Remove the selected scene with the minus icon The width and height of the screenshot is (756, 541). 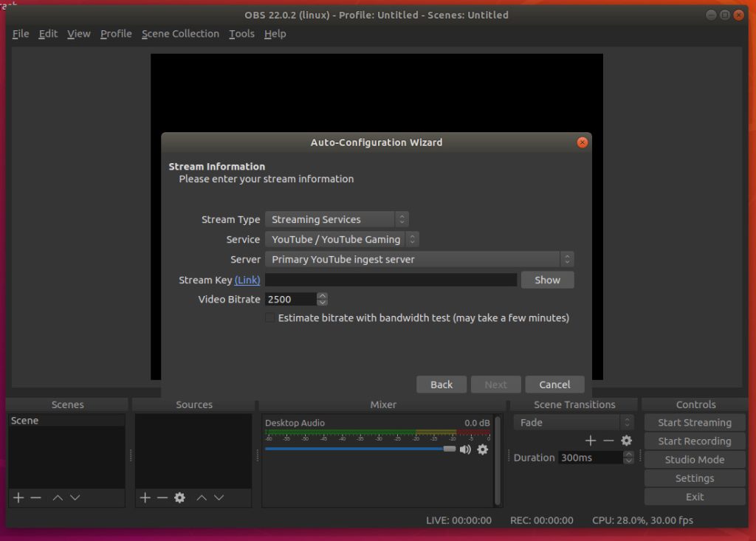35,497
